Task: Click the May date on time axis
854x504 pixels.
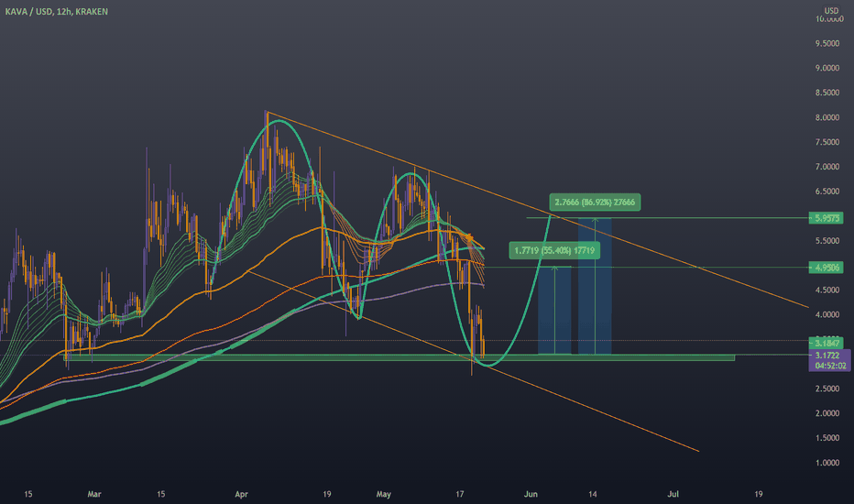Action: tap(383, 494)
